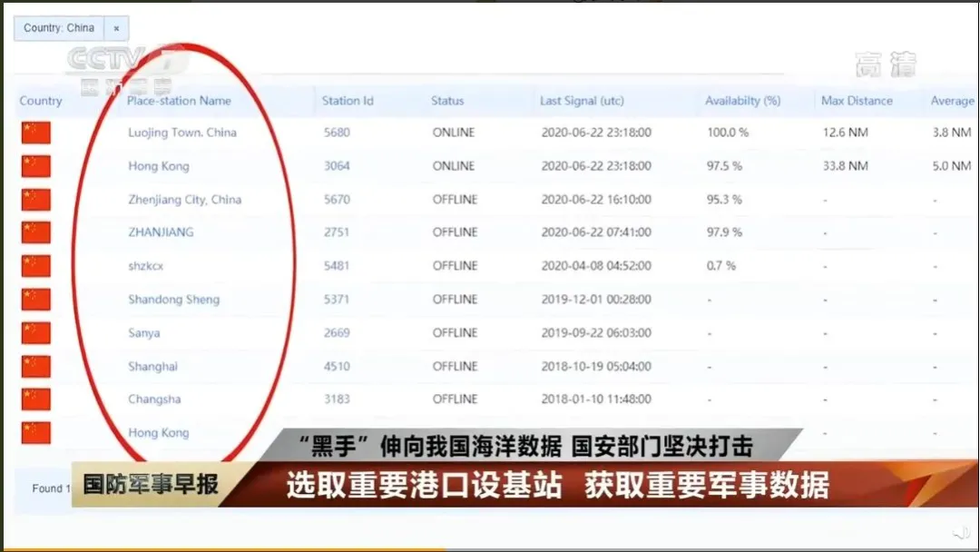Select station ID 5670

click(337, 200)
